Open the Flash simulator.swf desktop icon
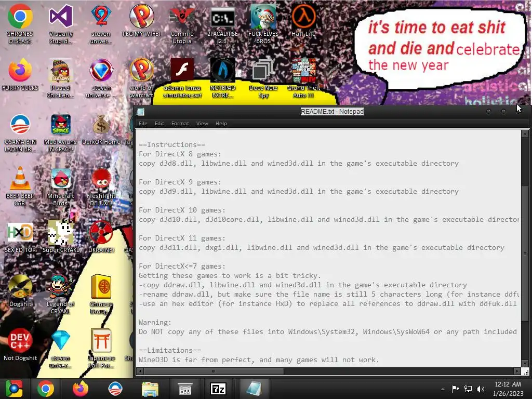Screen dimensions: 532x399 [x=182, y=78]
